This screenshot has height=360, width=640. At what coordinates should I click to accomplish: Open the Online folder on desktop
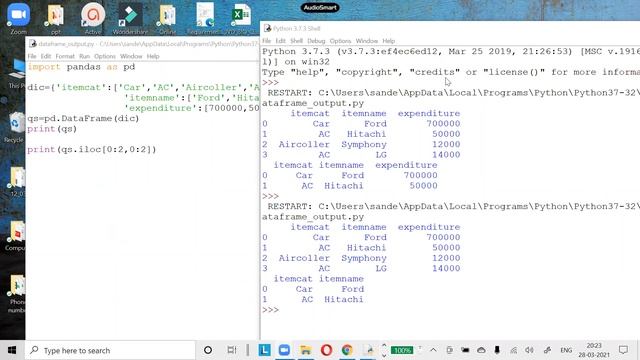point(167,18)
